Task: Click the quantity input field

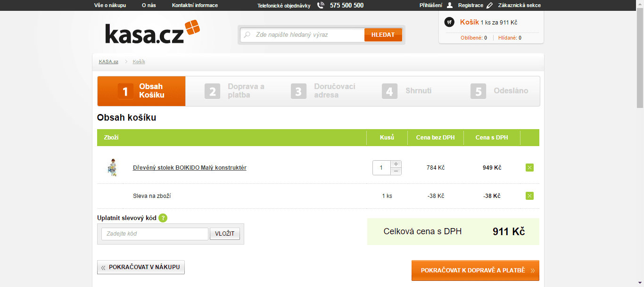Action: [x=381, y=168]
